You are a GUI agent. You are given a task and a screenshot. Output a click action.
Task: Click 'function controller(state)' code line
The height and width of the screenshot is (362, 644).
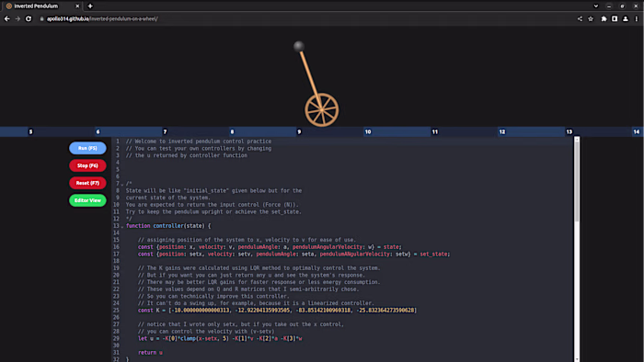point(168,226)
